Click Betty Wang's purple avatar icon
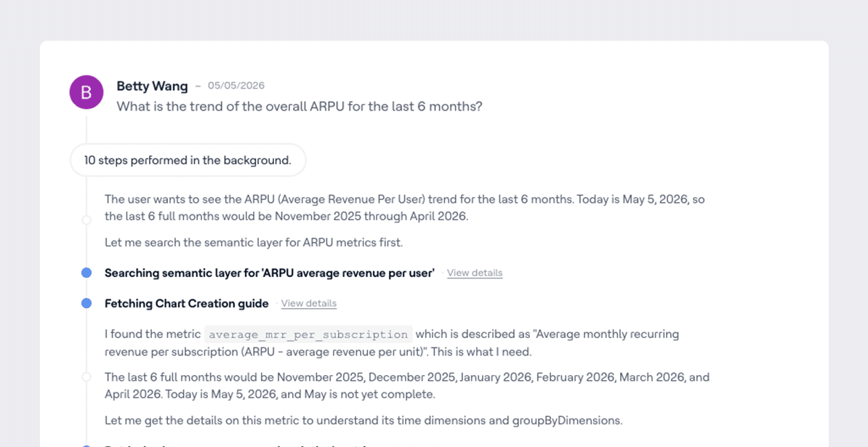This screenshot has width=868, height=447. [87, 92]
